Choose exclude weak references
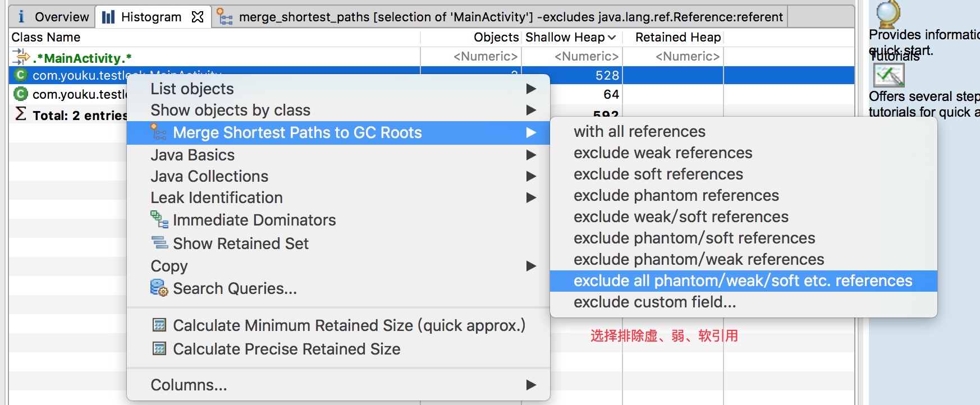 click(744, 153)
